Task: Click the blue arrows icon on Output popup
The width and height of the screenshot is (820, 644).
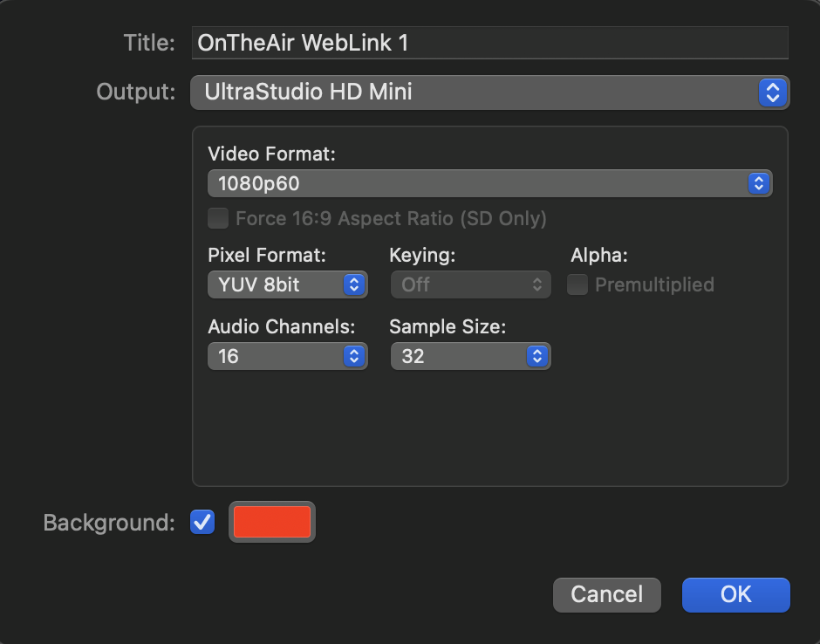Action: [772, 92]
